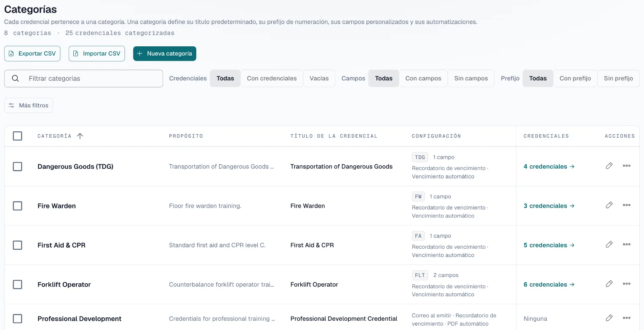Open the 3 credenciales link for Fire Warden
Viewport: 644px width, 330px height.
(549, 206)
